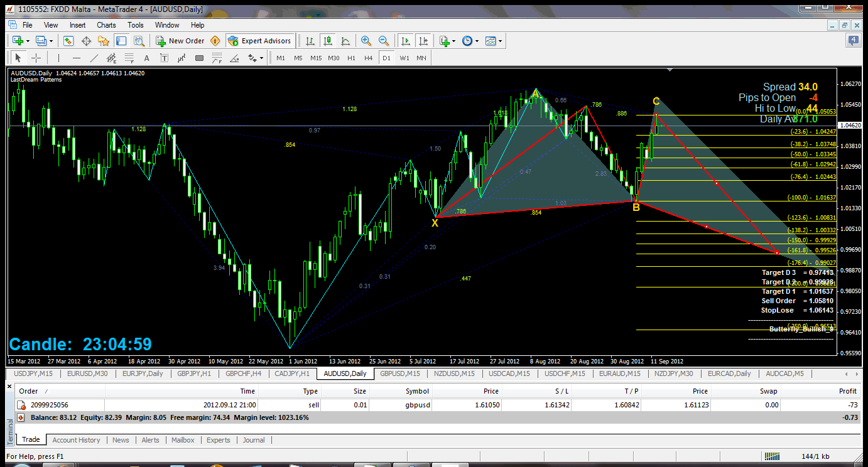Open the Journal tab in Terminal
Viewport: 868px width, 467px height.
tap(254, 440)
